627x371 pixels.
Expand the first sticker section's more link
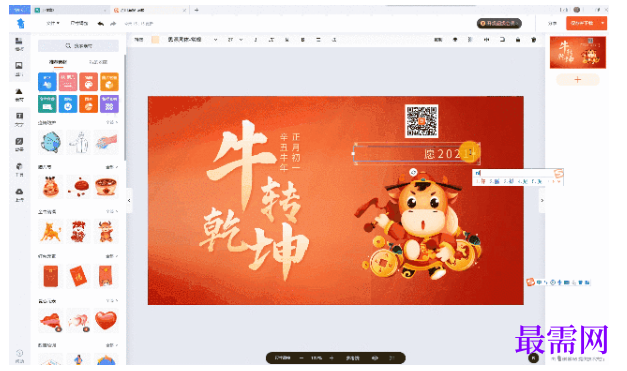[112, 122]
